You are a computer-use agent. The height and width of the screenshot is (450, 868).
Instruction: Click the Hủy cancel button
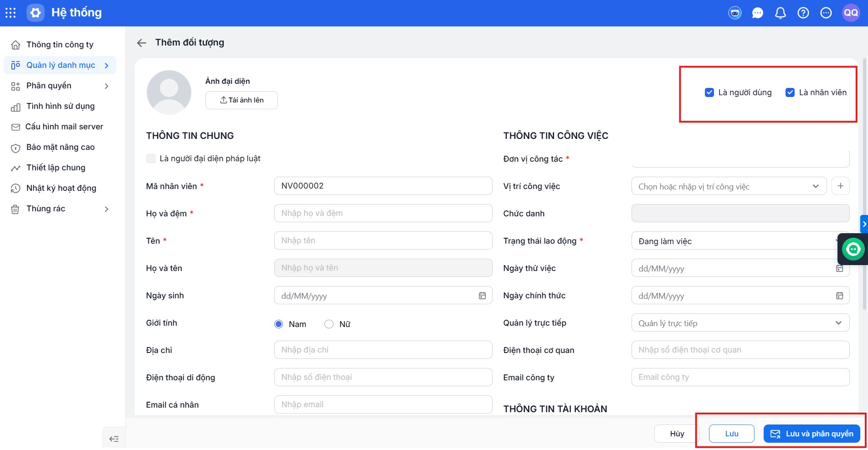click(677, 434)
